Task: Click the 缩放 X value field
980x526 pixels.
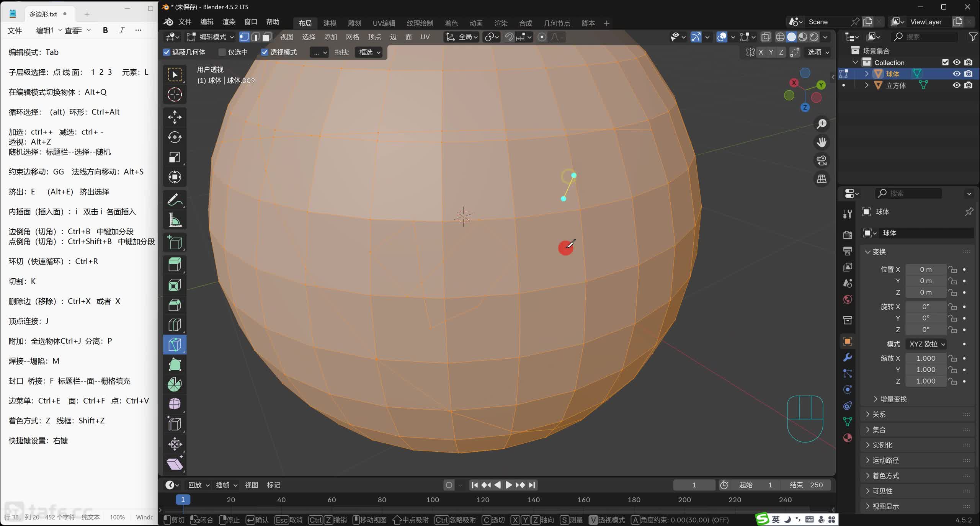Action: pyautogui.click(x=925, y=358)
